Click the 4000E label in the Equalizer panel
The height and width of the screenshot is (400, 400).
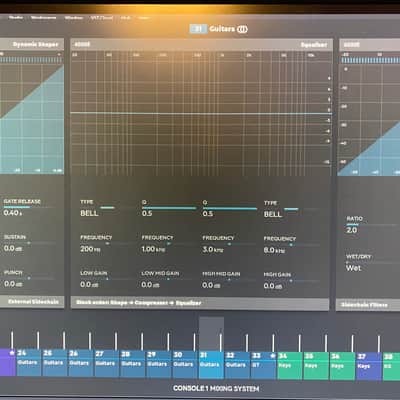(x=82, y=44)
